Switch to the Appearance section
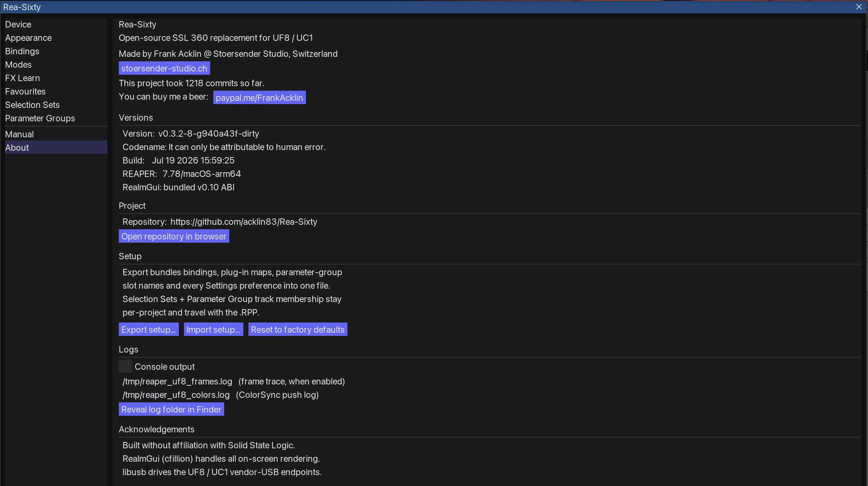 tap(56, 38)
